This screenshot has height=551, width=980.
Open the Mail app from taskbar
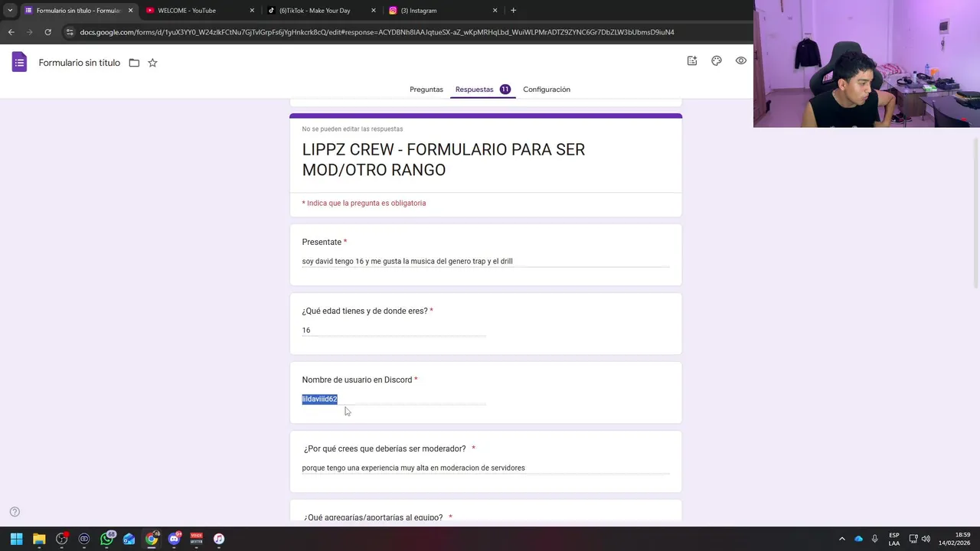pyautogui.click(x=129, y=539)
